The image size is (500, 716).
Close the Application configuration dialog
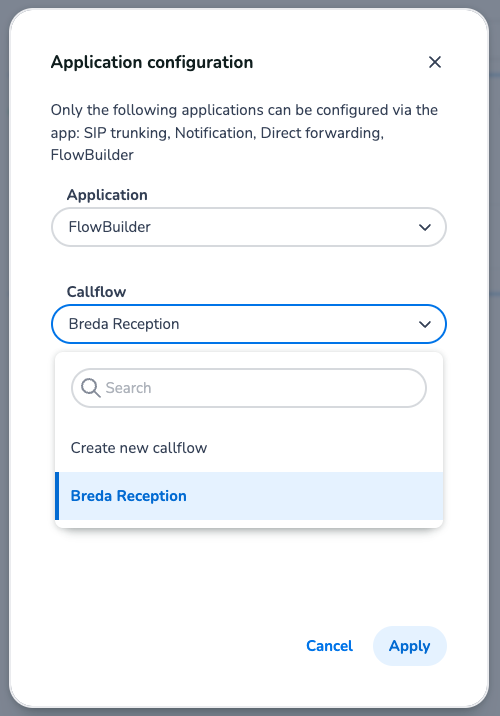(435, 62)
